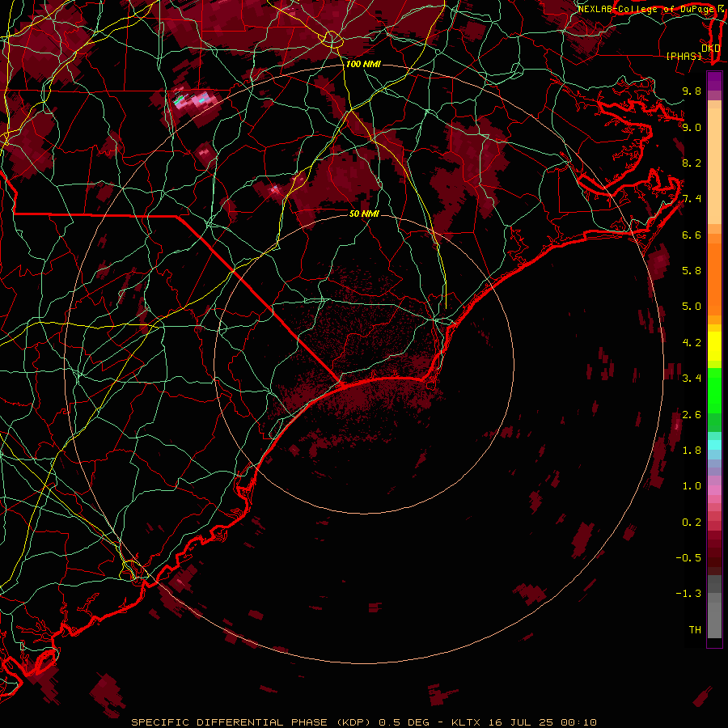Click the 2.6 scale value
728x728 pixels.
[692, 414]
